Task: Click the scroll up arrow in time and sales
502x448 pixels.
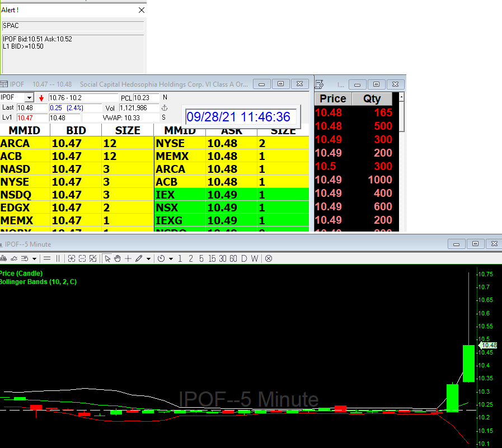Action: coord(401,97)
